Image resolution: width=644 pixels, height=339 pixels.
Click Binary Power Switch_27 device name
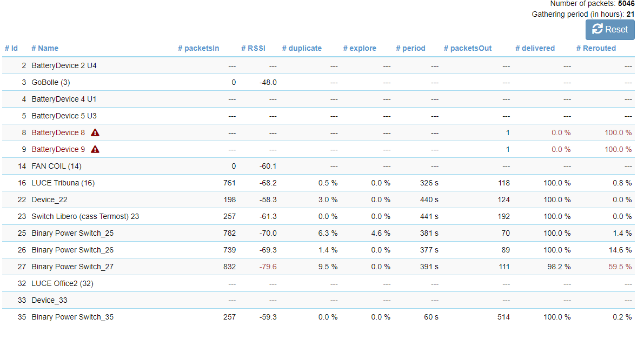[x=72, y=267]
